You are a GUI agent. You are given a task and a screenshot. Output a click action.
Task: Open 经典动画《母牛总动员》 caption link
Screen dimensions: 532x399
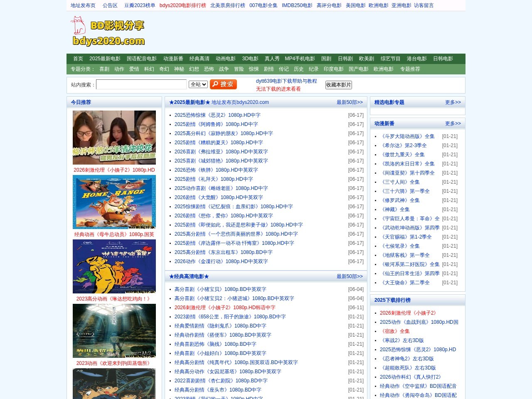tap(114, 234)
